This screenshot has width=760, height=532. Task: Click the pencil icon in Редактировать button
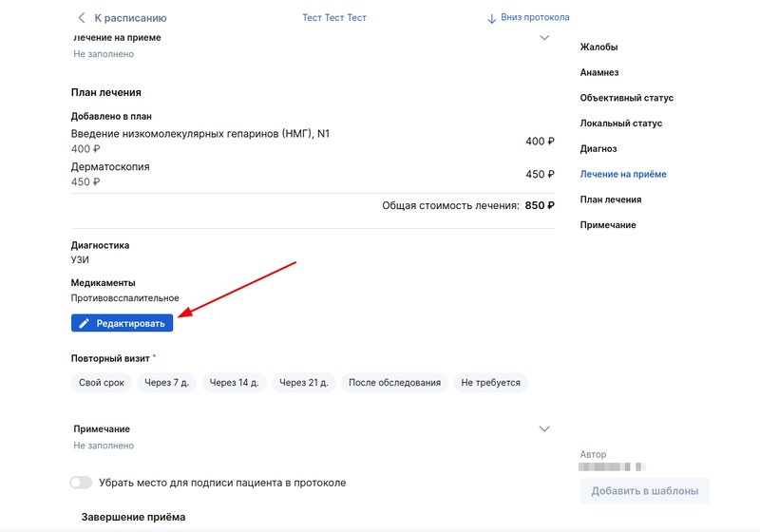[x=84, y=323]
